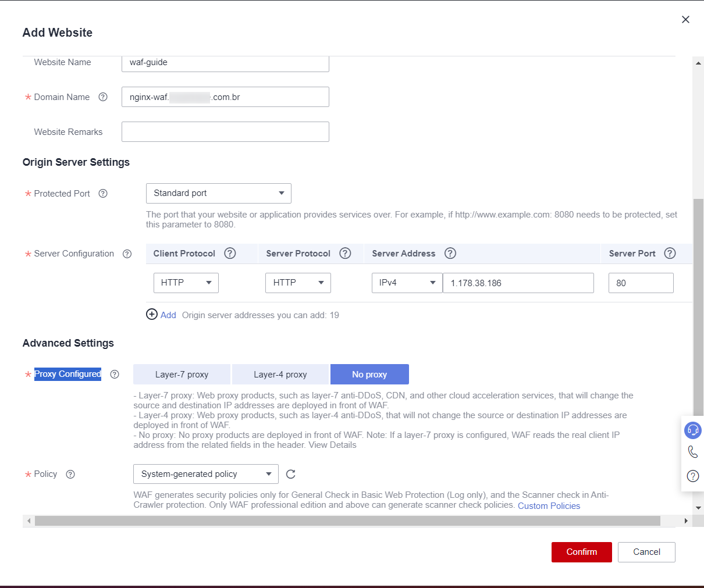The height and width of the screenshot is (588, 704).
Task: Expand the Client Protocol HTTP dropdown
Action: pyautogui.click(x=186, y=283)
